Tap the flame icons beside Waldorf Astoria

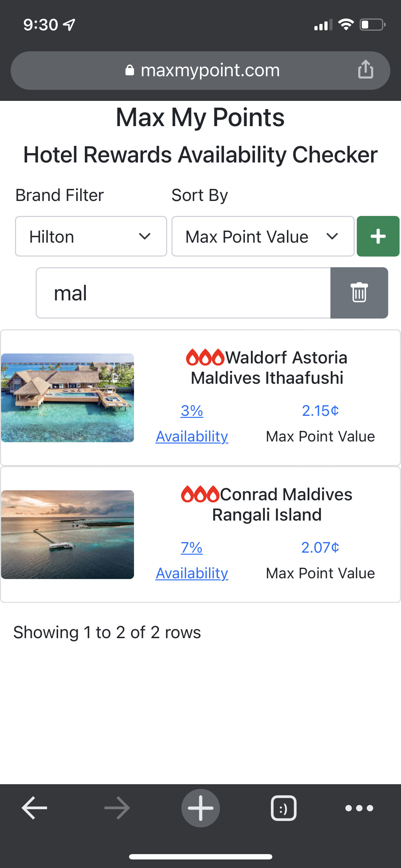point(205,357)
